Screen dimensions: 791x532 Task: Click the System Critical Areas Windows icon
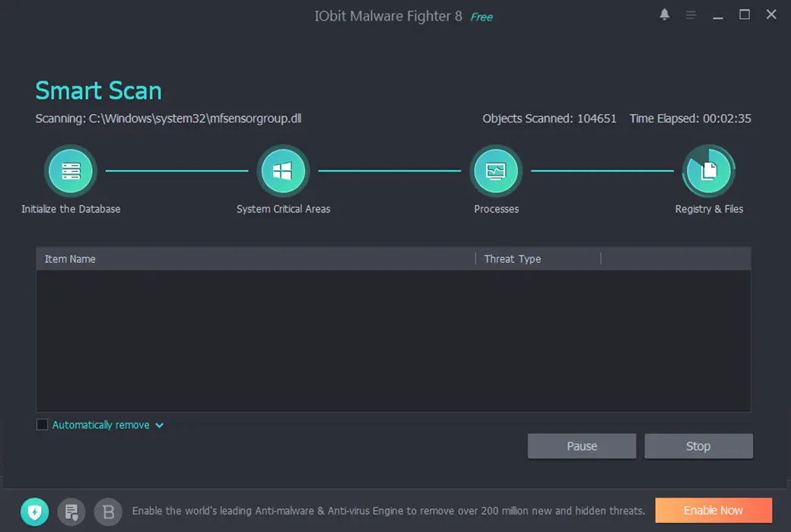click(283, 171)
